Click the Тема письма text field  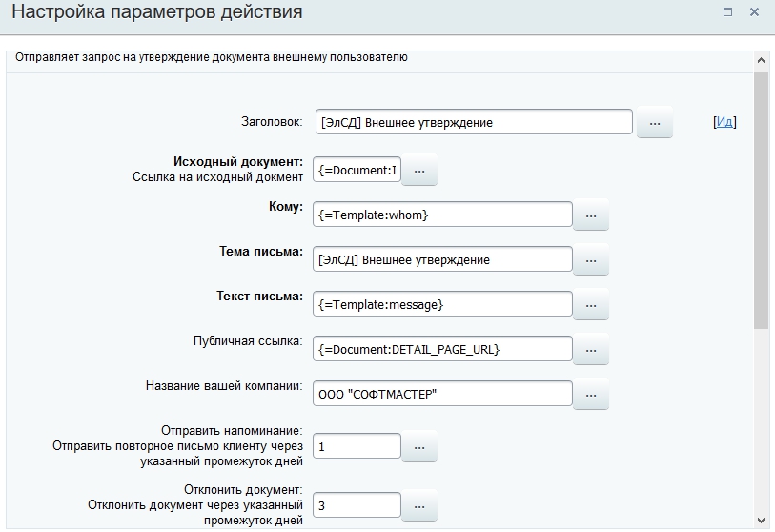[442, 259]
